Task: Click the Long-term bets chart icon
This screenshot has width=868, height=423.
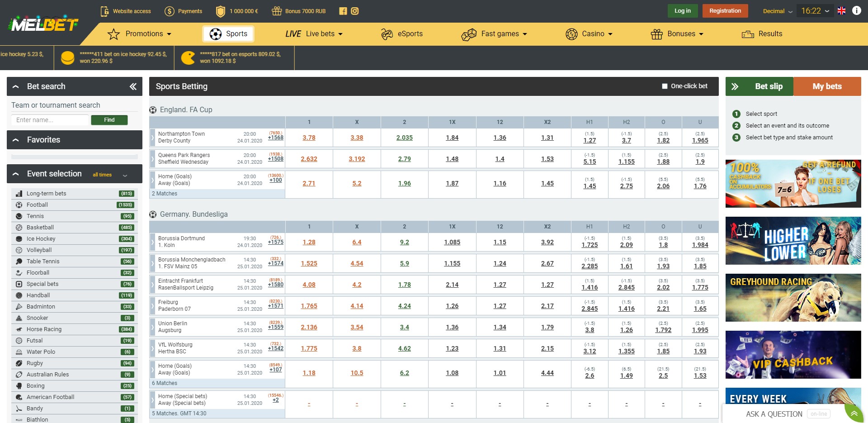Action: click(x=19, y=194)
